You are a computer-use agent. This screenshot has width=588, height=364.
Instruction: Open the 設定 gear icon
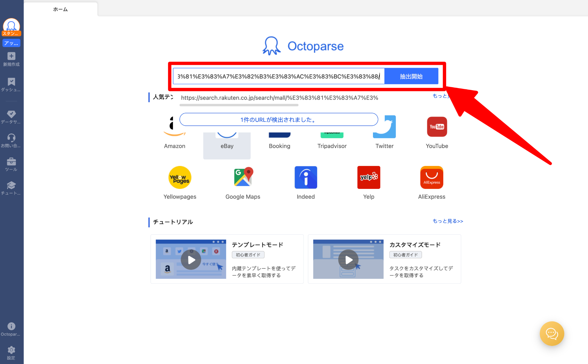pos(11,350)
